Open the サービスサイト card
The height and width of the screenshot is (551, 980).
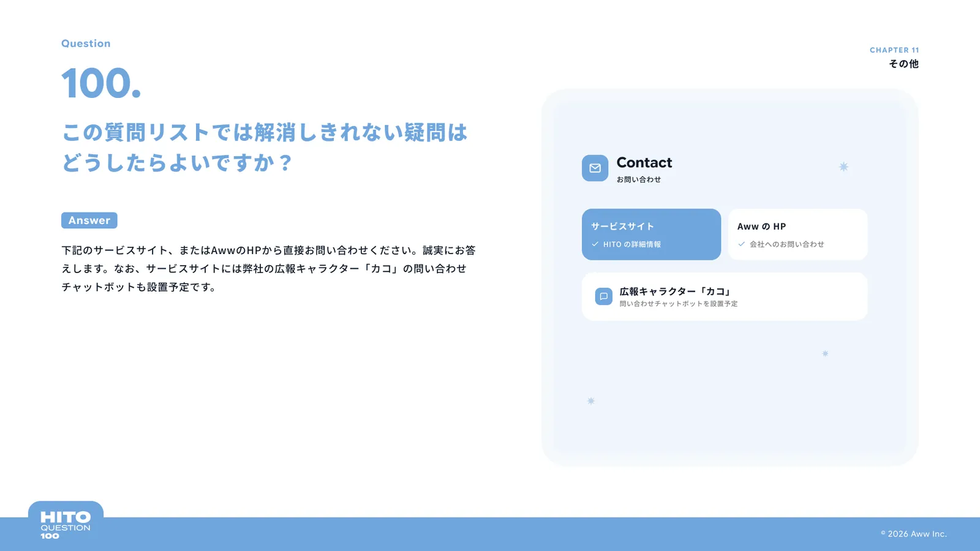651,234
